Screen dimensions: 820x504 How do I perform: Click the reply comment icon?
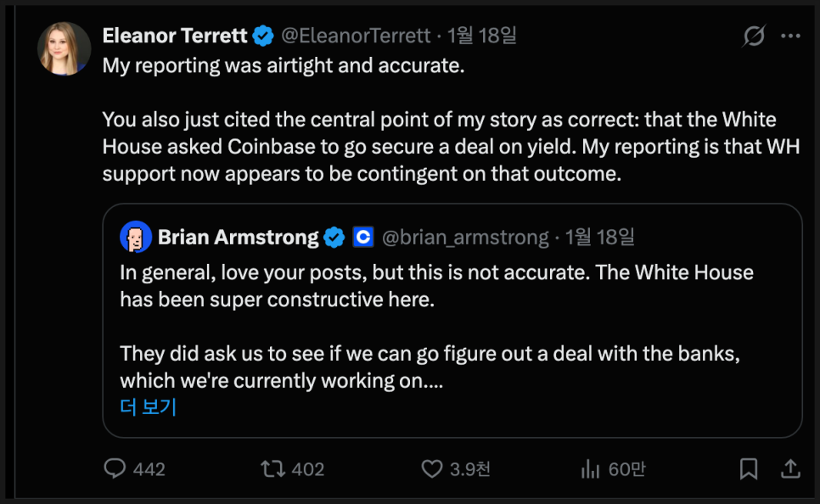115,468
